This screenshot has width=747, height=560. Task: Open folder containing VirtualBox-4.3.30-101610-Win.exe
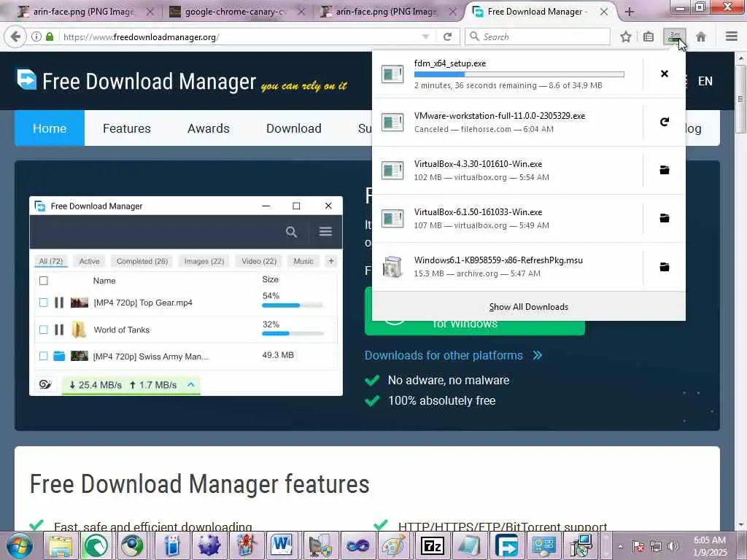(664, 170)
